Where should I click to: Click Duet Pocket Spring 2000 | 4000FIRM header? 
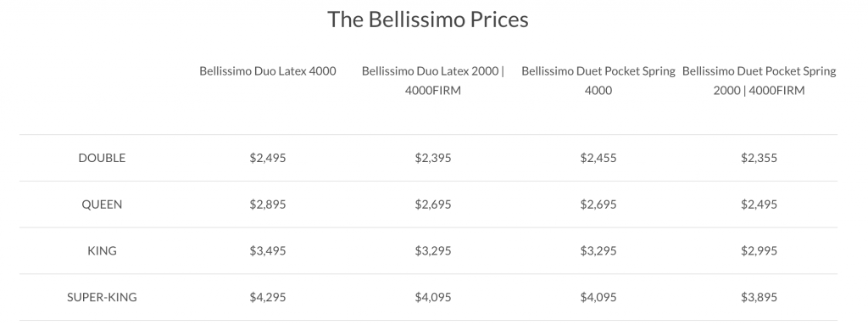pos(759,81)
